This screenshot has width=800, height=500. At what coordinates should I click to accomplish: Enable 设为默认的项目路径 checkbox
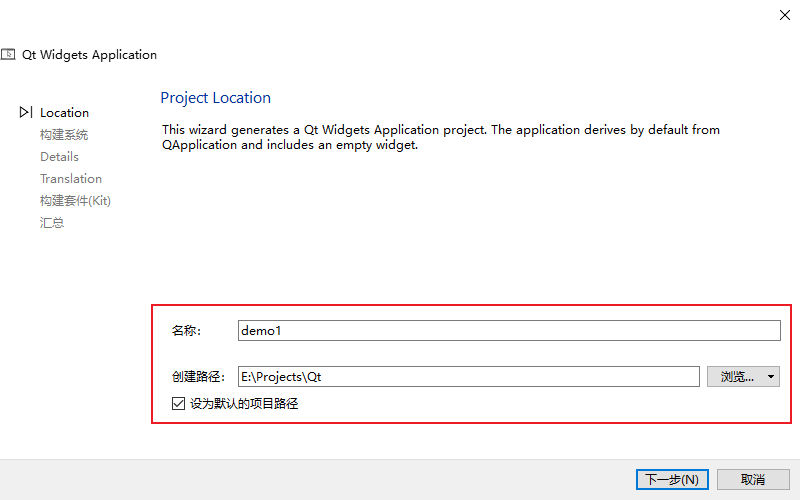click(x=178, y=404)
